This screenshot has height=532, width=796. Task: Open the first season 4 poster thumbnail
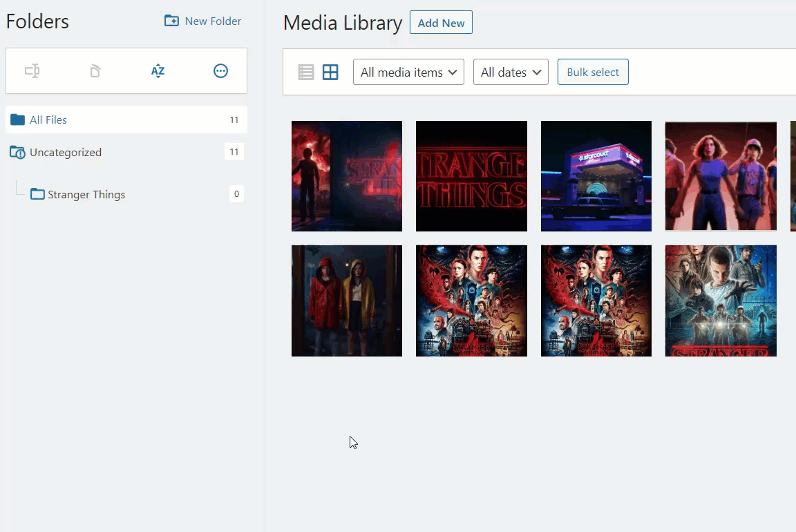[x=472, y=301]
